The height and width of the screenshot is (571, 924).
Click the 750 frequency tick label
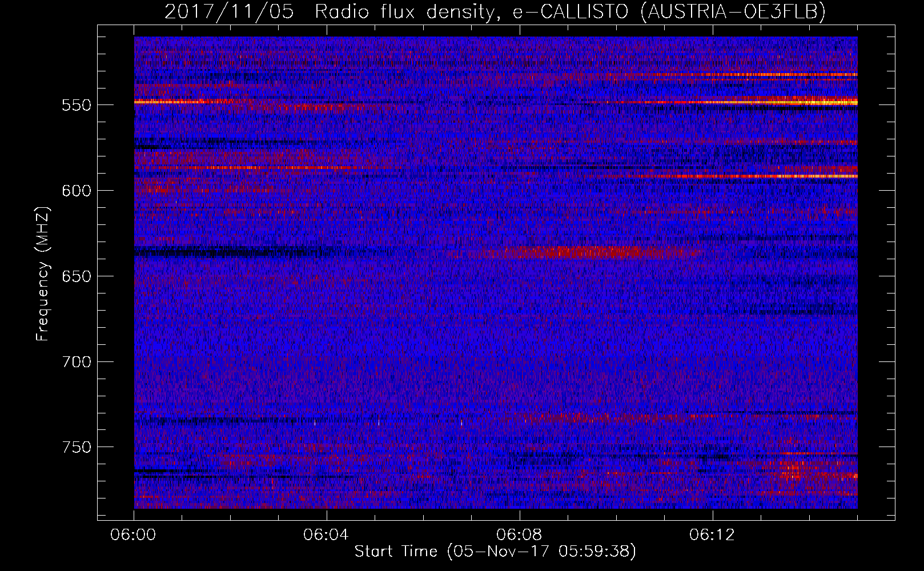(x=77, y=447)
